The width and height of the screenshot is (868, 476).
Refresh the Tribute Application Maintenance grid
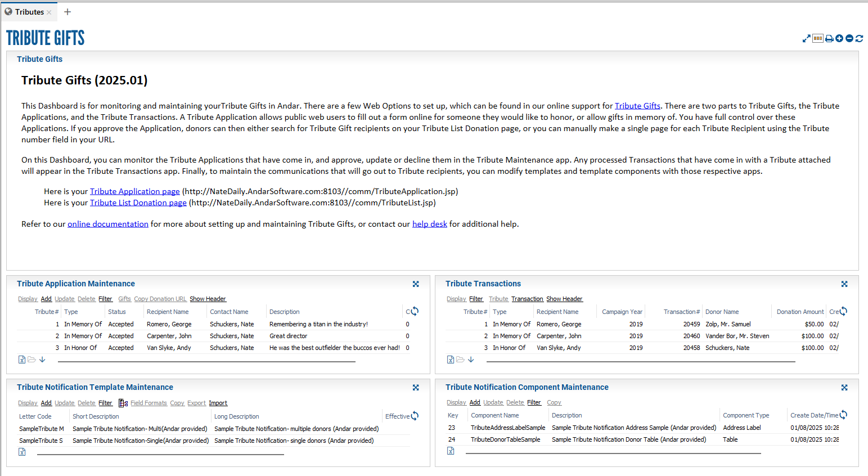click(x=415, y=311)
